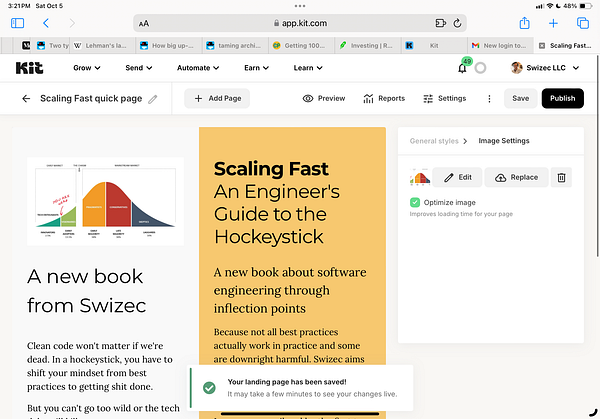Screen dimensions: 600x419
Task: Open notifications bell with 49 badge
Action: 463,68
